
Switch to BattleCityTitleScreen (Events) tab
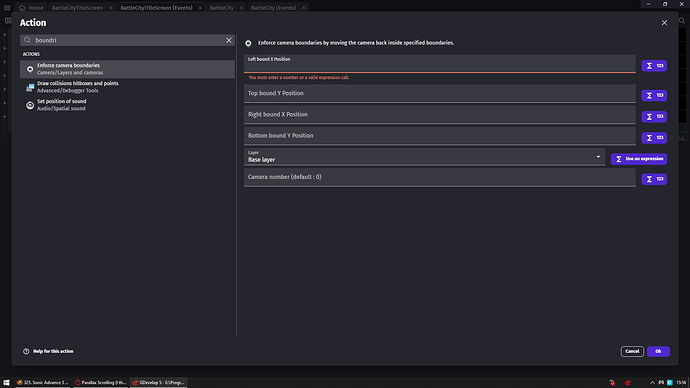coord(156,7)
